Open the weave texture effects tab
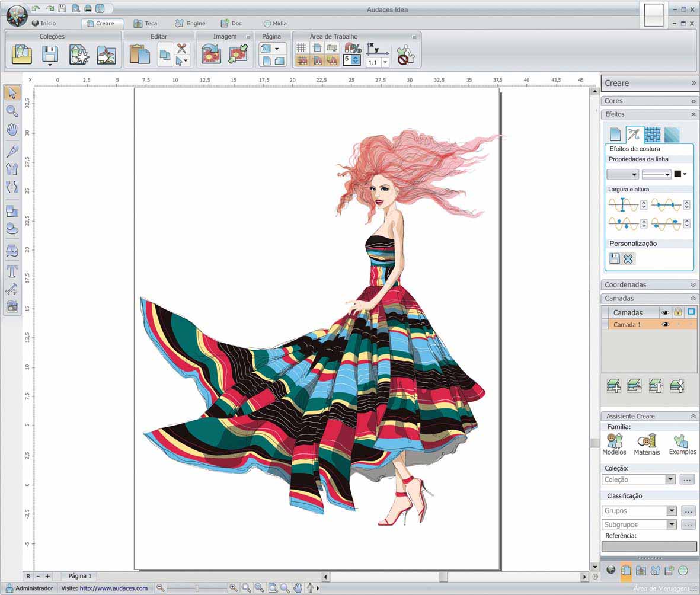Screen dimensions: 700x595 (x=652, y=135)
